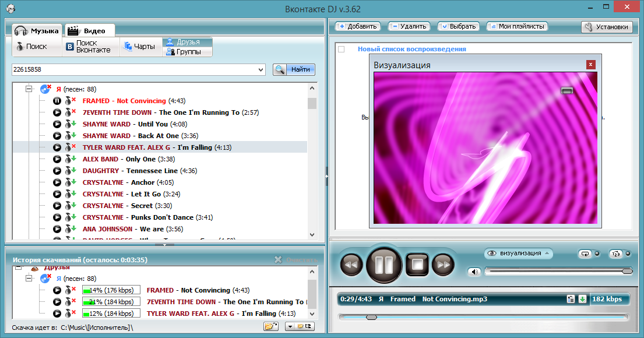Image resolution: width=644 pixels, height=338 pixels.
Task: Open the Чарты tab
Action: pyautogui.click(x=140, y=47)
